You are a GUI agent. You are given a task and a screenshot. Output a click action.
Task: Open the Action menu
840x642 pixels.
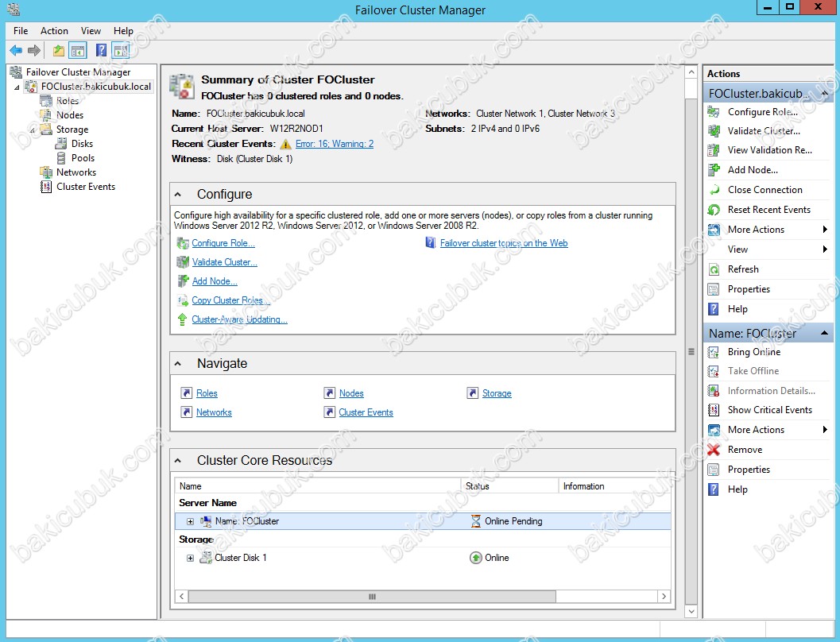tap(54, 30)
